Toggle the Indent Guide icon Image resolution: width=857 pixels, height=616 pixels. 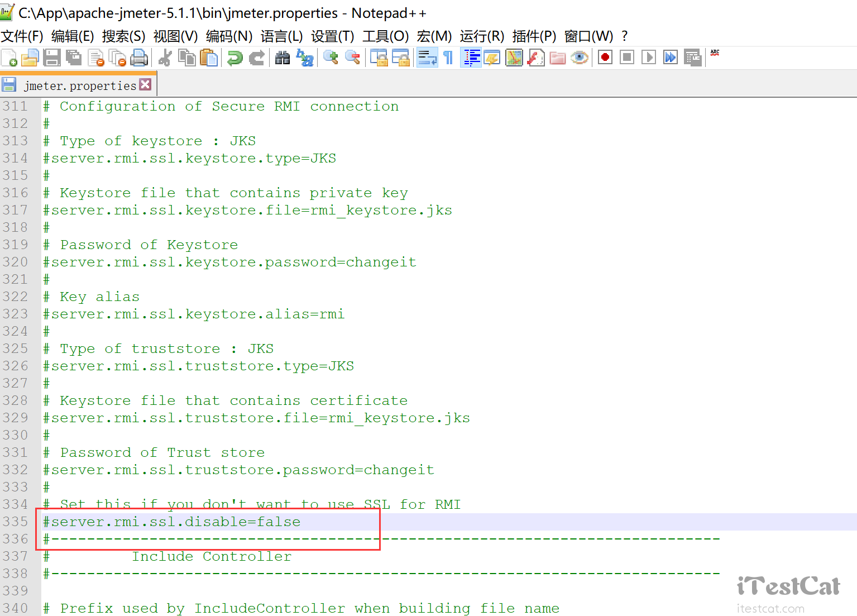point(472,58)
